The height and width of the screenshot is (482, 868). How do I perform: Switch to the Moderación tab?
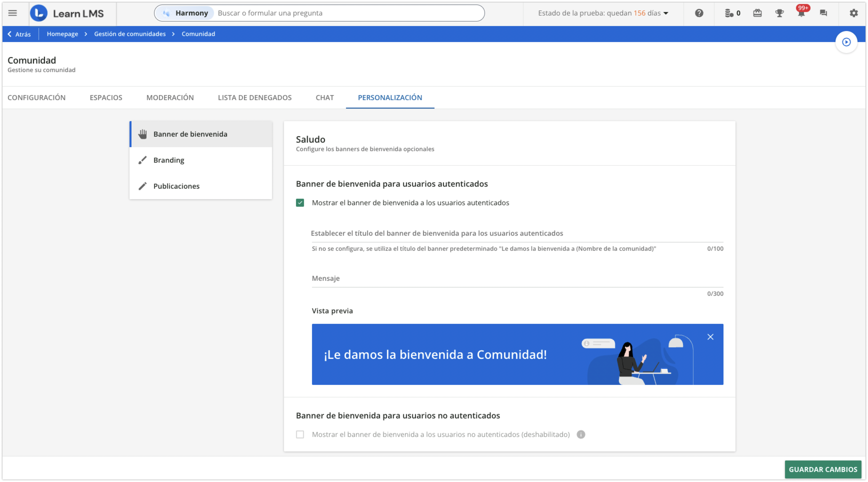pyautogui.click(x=170, y=98)
